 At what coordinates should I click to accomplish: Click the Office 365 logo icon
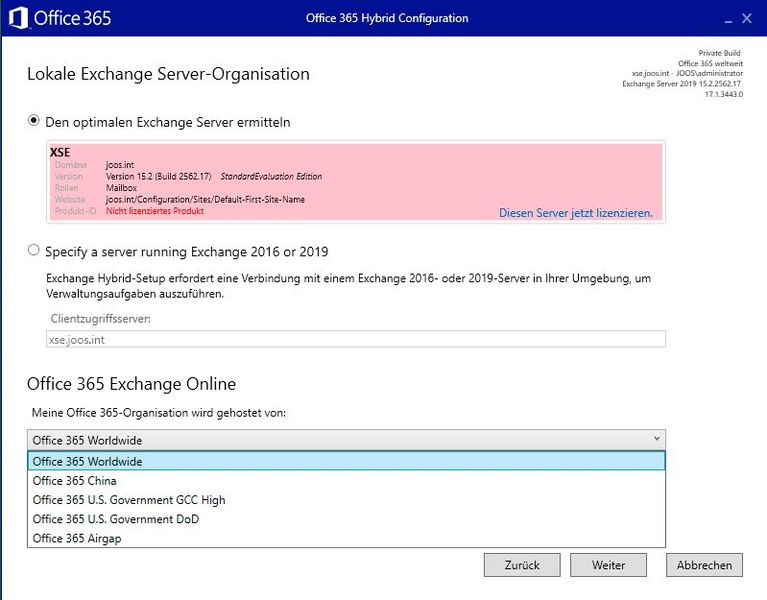tap(19, 18)
